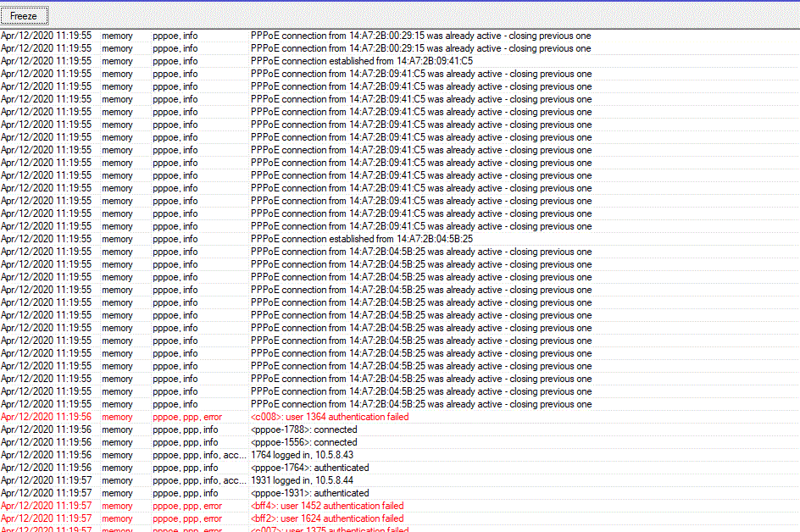
Task: Click the 'memory' cell in the '<pppoe-1764>: authenticated' row
Action: 117,468
